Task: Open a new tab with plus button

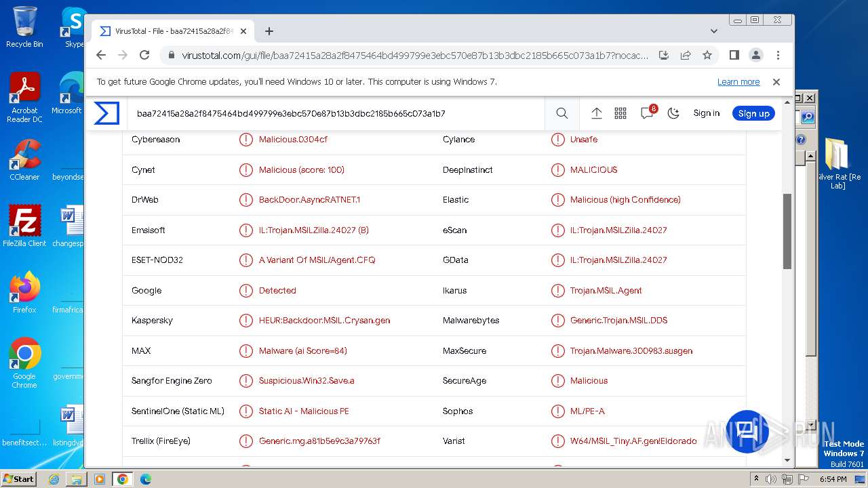Action: (x=269, y=31)
